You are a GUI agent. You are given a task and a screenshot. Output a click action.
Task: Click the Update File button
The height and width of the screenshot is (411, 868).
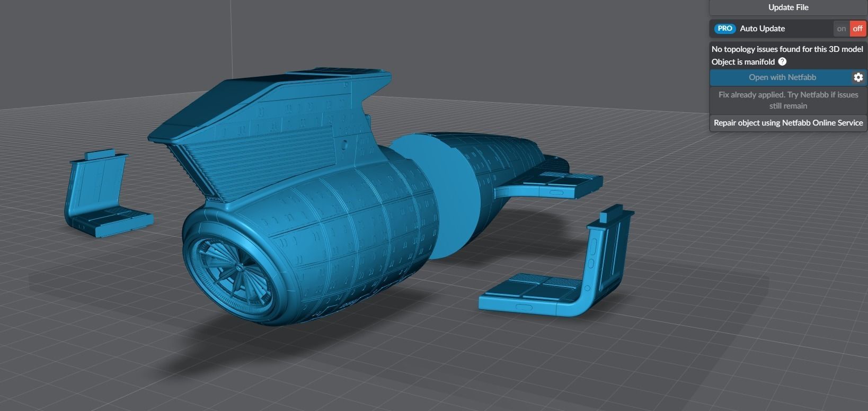coord(788,7)
